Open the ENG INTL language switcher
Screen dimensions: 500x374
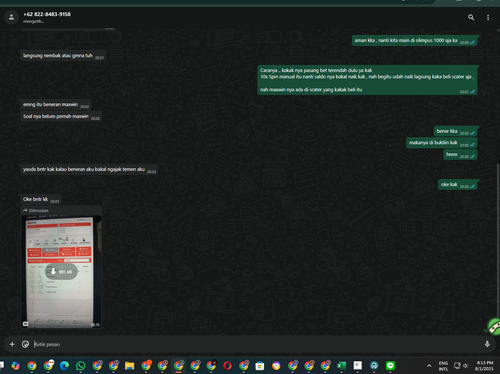pos(443,366)
